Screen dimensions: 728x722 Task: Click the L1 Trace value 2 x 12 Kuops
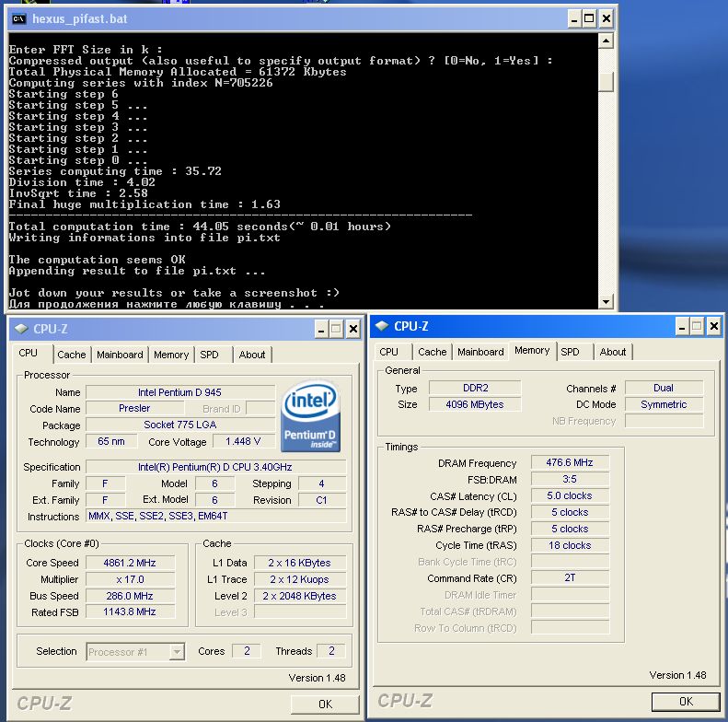click(x=300, y=579)
